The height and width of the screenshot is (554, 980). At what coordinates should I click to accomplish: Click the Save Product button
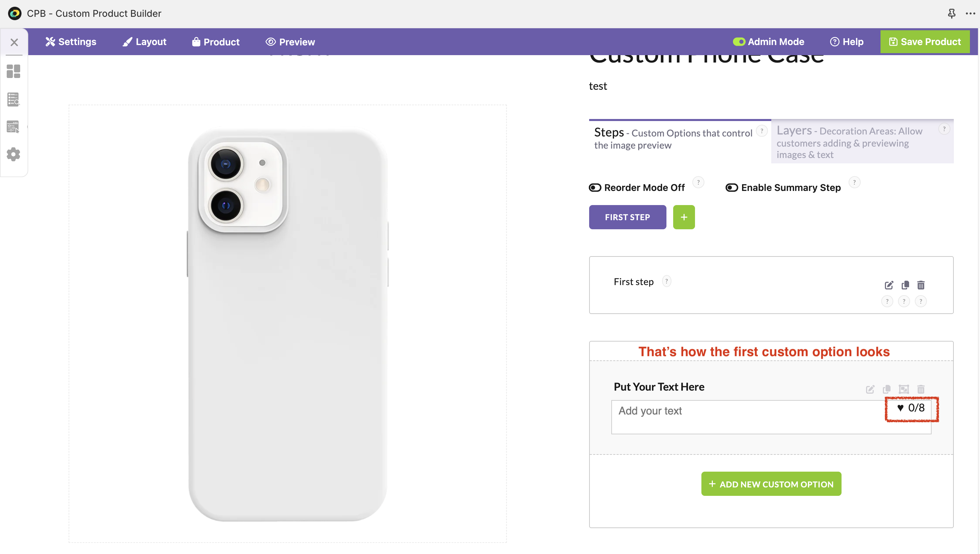[x=925, y=42]
